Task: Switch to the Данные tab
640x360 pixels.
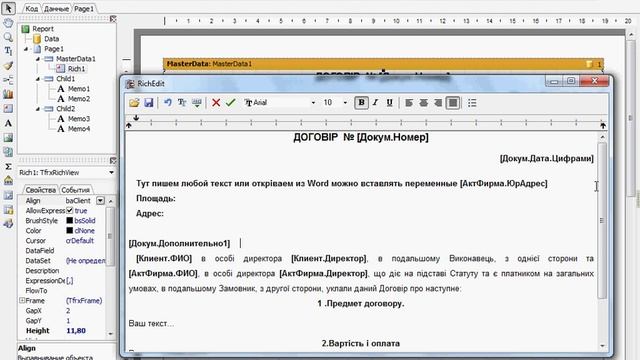Action: [56, 9]
